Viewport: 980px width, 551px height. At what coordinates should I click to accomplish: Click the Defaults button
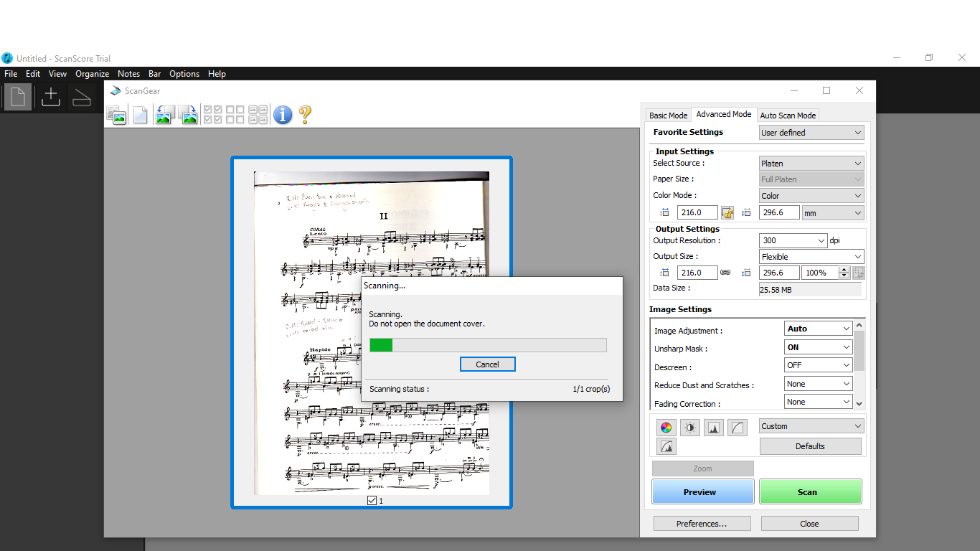811,446
